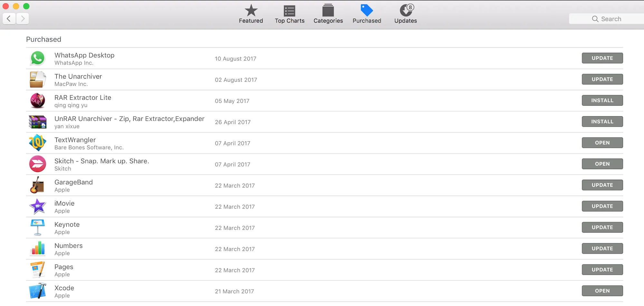
Task: Select the RAR Extractor Lite title
Action: tap(83, 98)
